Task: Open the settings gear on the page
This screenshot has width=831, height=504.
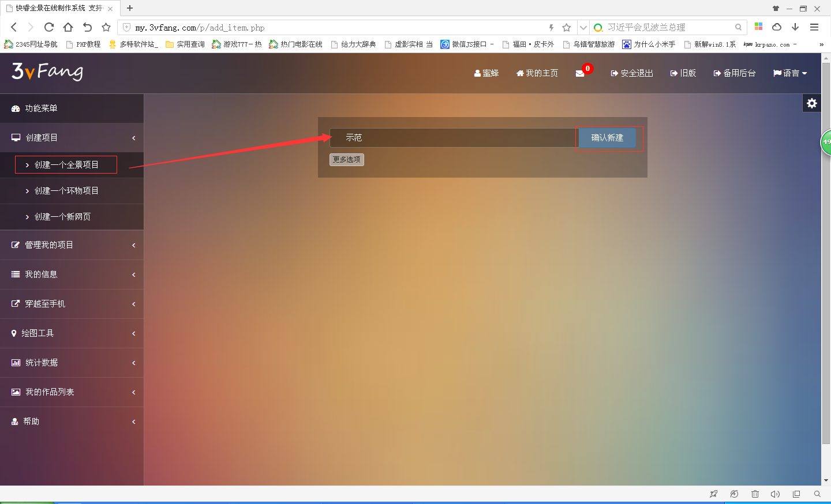Action: click(812, 103)
